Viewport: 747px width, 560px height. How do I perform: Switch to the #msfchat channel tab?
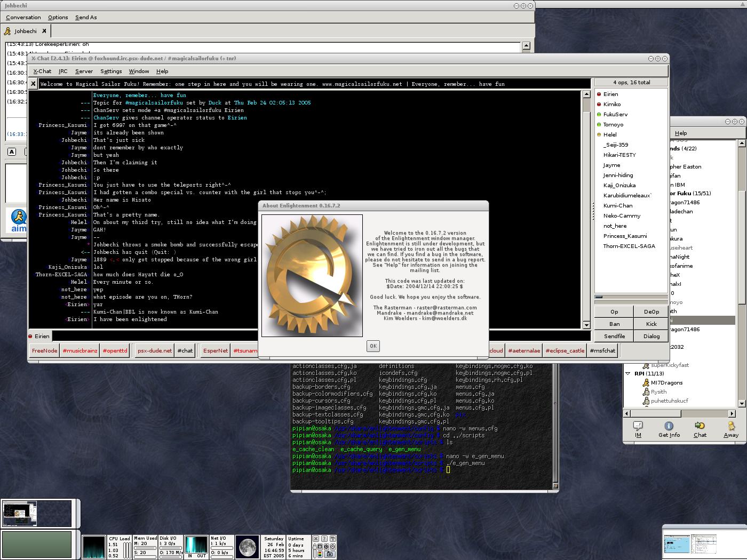pos(602,350)
